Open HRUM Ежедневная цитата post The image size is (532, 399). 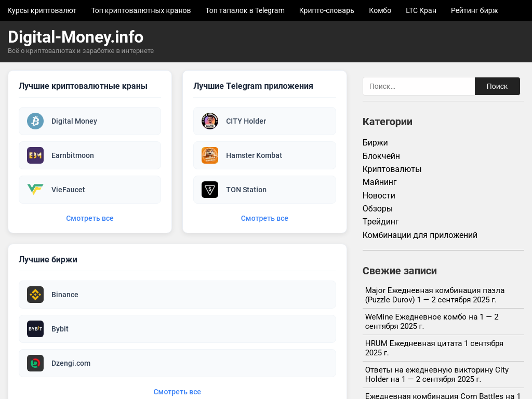click(x=434, y=348)
